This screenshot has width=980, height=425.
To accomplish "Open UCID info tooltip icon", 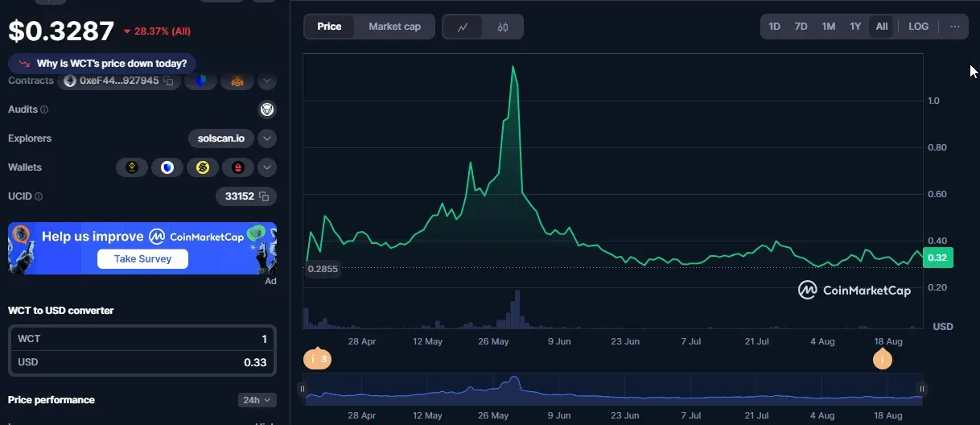I will pos(39,196).
